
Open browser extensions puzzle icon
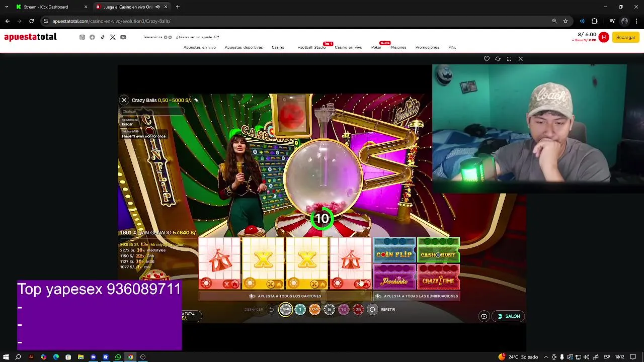(x=594, y=21)
